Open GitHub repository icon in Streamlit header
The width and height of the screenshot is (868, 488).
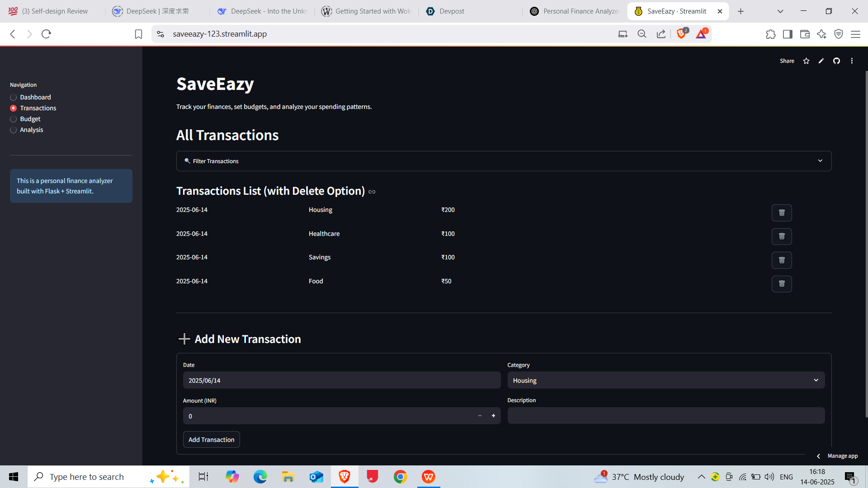836,61
